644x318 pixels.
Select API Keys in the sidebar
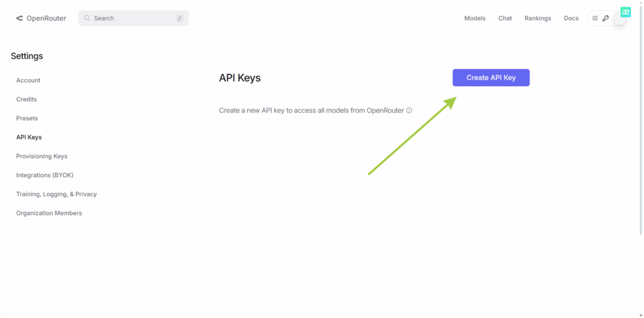click(x=29, y=137)
